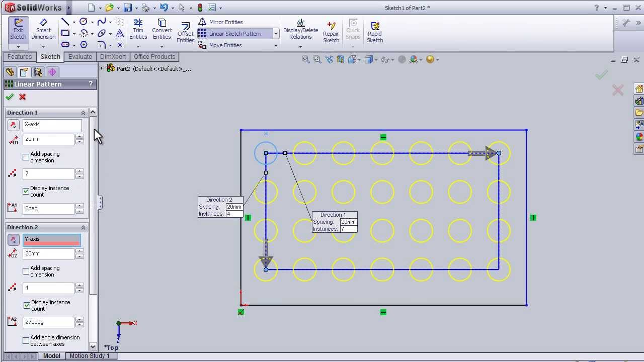Viewport: 644px width, 362px height.
Task: Accept Linear Pattern with green checkmark
Action: click(x=10, y=97)
